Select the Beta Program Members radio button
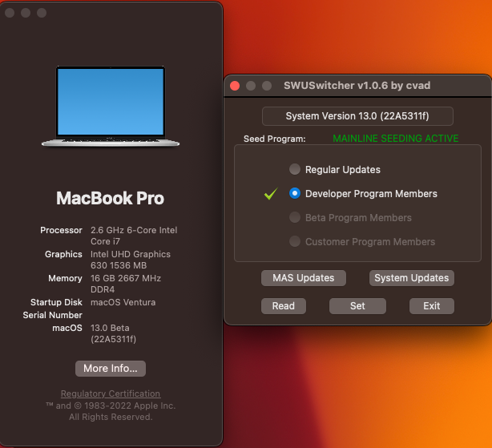The image size is (492, 448). 295,217
